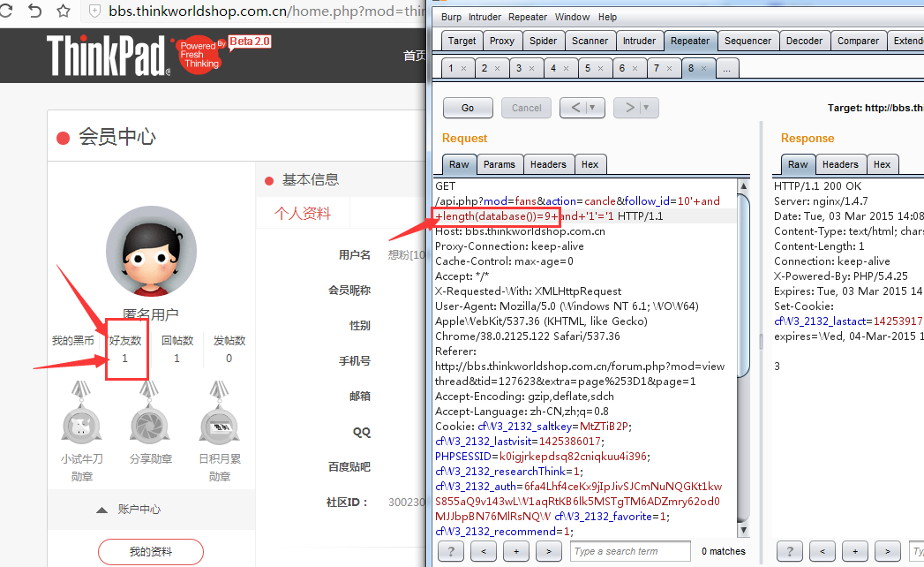Viewport: 924px width, 567px height.
Task: Reload the browser page
Action: (x=5, y=11)
